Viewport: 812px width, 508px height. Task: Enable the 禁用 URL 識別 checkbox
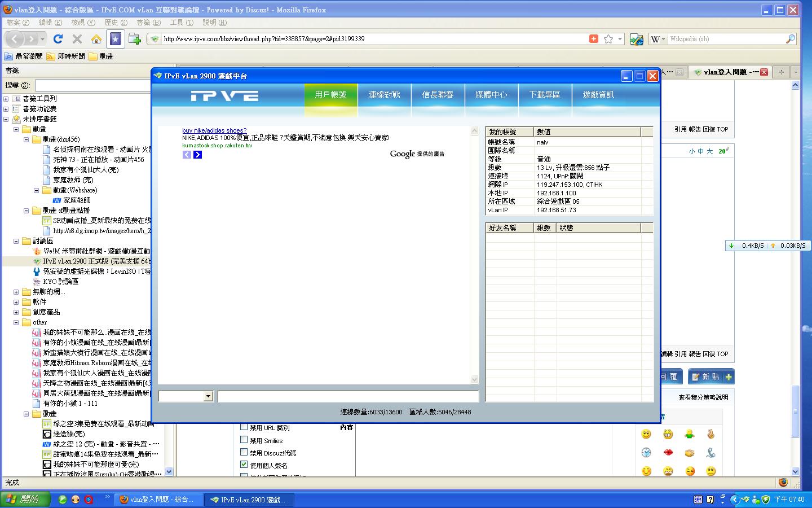click(244, 427)
